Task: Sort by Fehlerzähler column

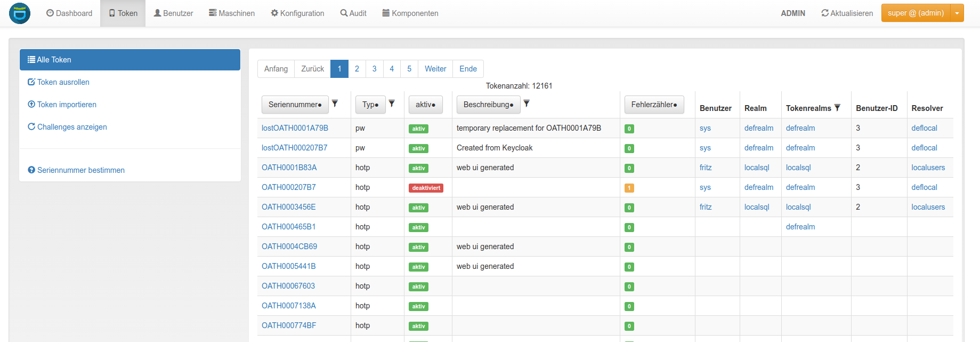Action: 654,105
